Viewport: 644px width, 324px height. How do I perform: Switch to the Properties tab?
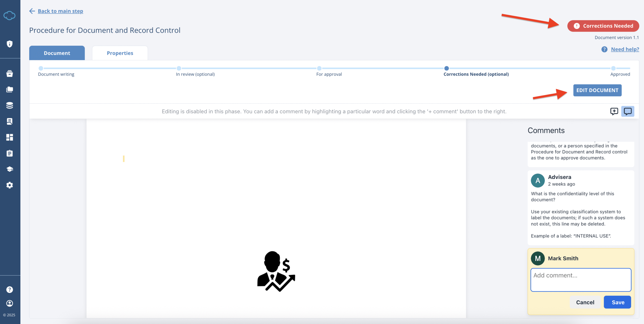120,53
